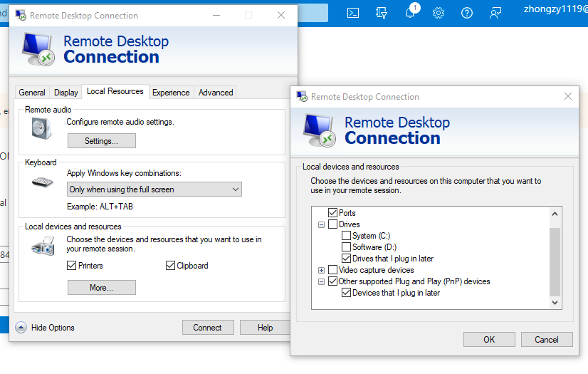The image size is (588, 374).
Task: Collapse Other supported Plug and Play node
Action: [x=321, y=281]
